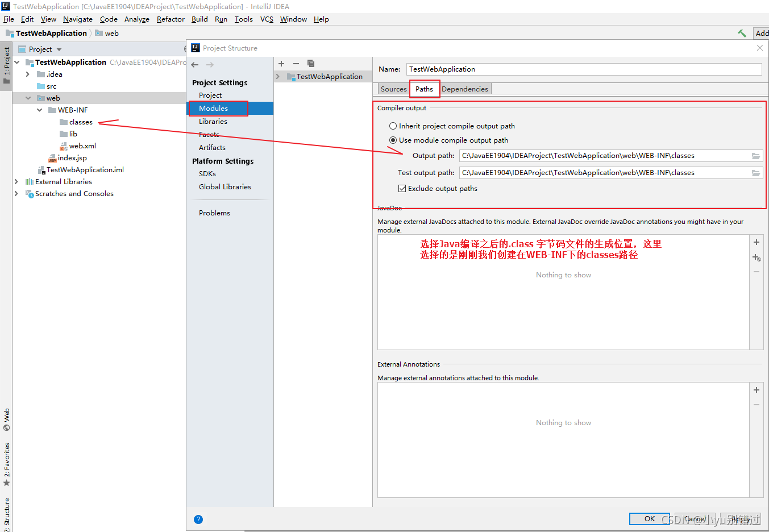Close the Project Structure dialog
The image size is (769, 532).
pos(760,48)
